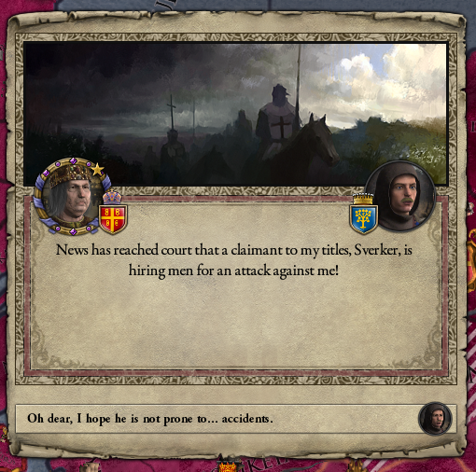Open Sverker's hooded character portrait
This screenshot has height=472, width=476.
pos(400,197)
